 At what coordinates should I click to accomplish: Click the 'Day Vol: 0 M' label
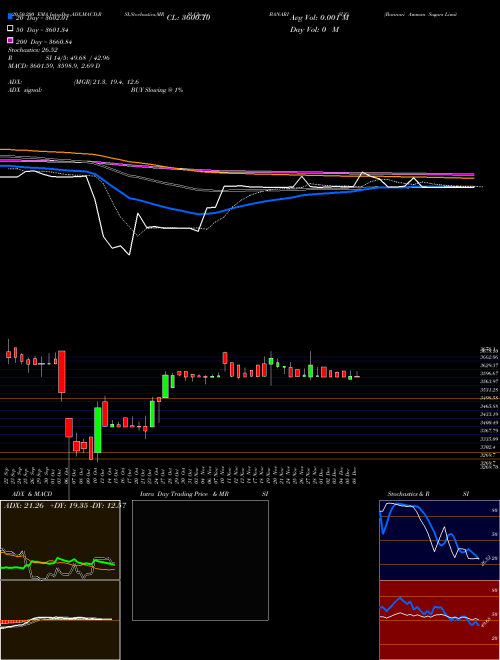pos(314,30)
